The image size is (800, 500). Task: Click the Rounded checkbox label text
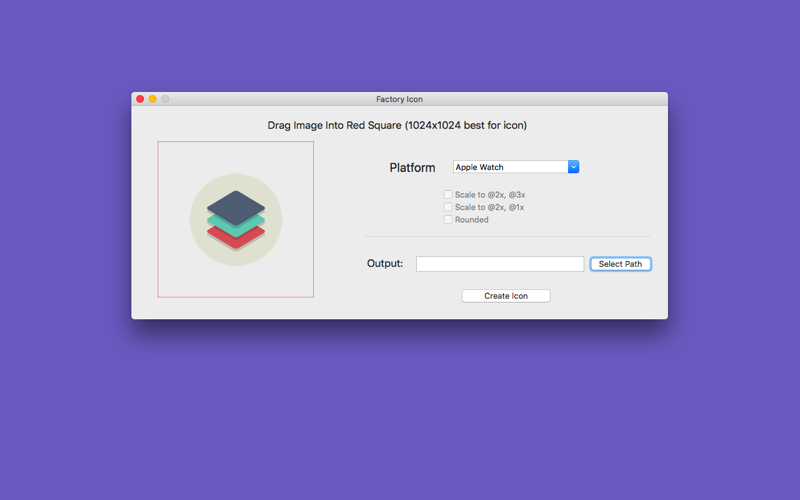point(471,219)
